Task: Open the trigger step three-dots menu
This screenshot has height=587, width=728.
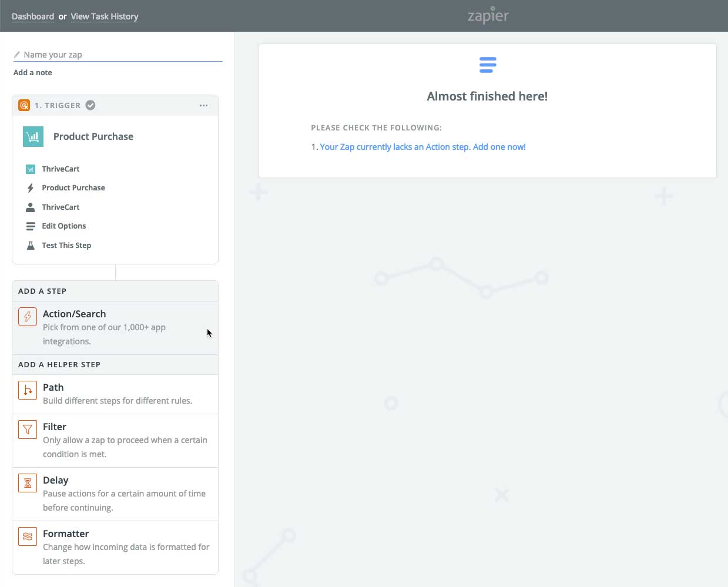Action: tap(203, 105)
